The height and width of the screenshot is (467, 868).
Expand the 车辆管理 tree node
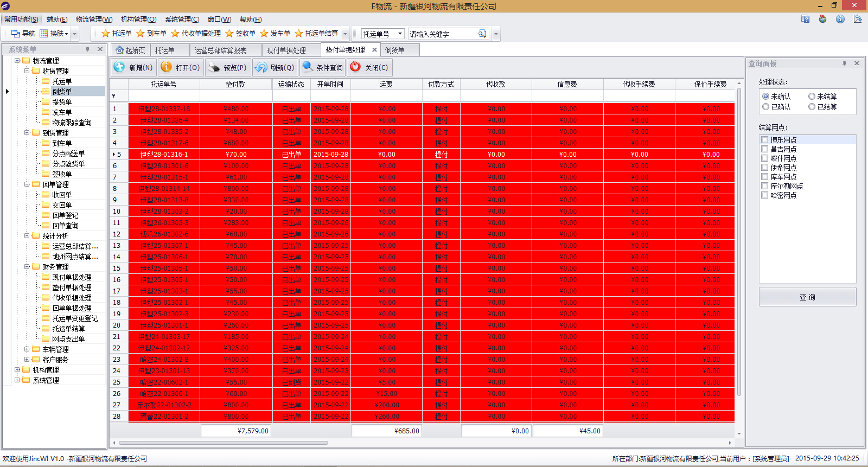pyautogui.click(x=27, y=349)
